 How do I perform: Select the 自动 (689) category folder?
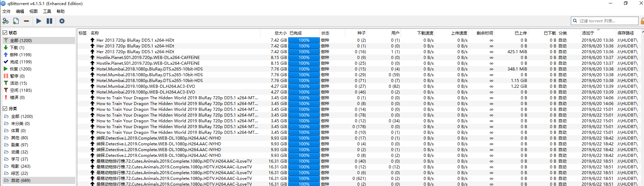point(39,181)
